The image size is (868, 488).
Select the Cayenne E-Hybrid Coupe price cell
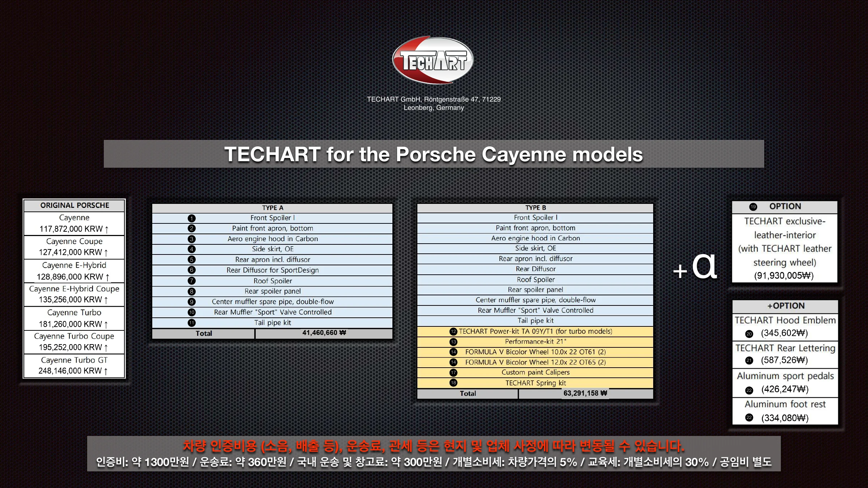click(74, 294)
